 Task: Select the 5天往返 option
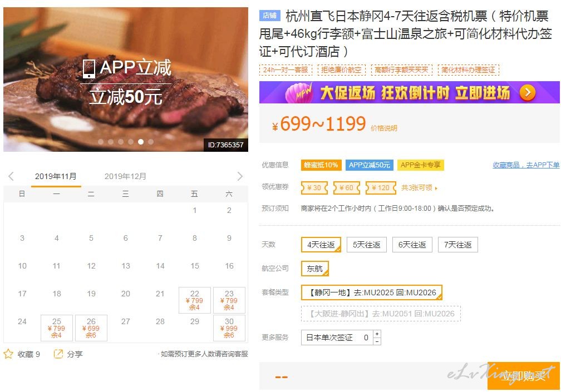366,245
